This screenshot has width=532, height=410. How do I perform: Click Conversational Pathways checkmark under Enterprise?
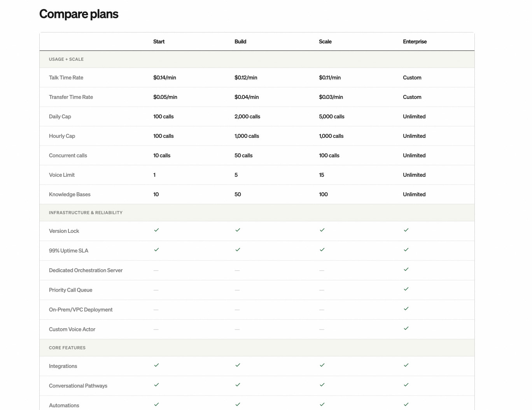[406, 385]
